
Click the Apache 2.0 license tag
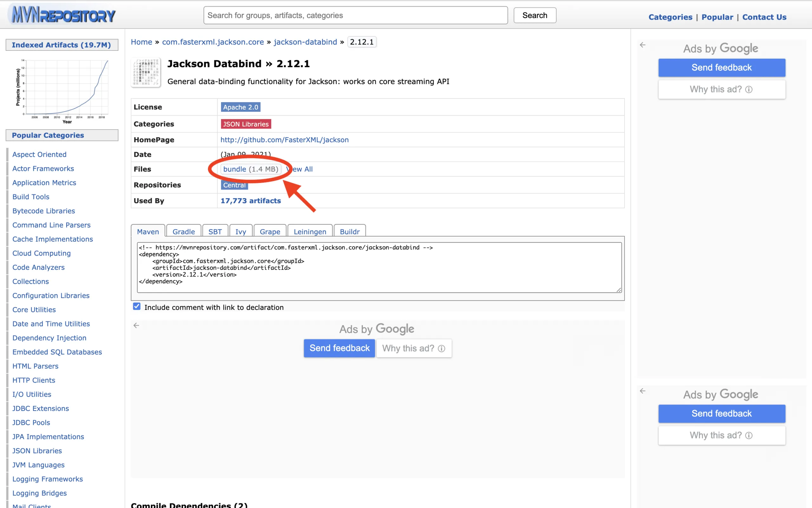click(x=240, y=107)
